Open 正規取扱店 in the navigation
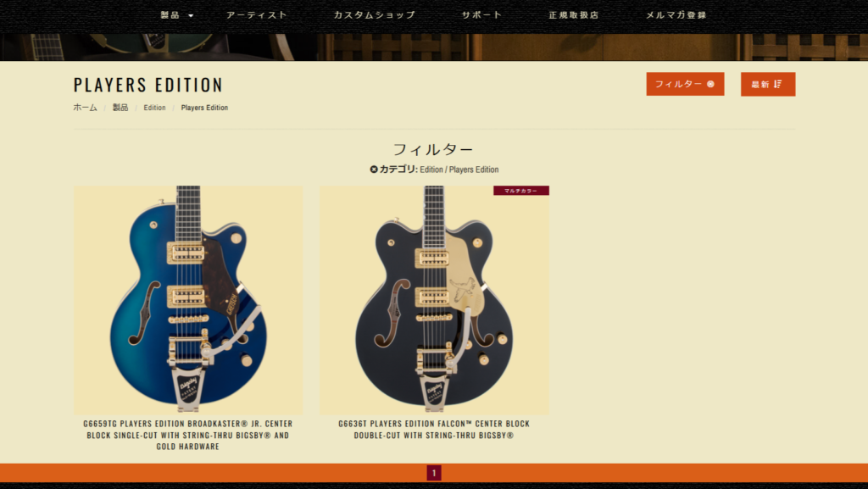Image resolution: width=868 pixels, height=489 pixels. point(574,15)
